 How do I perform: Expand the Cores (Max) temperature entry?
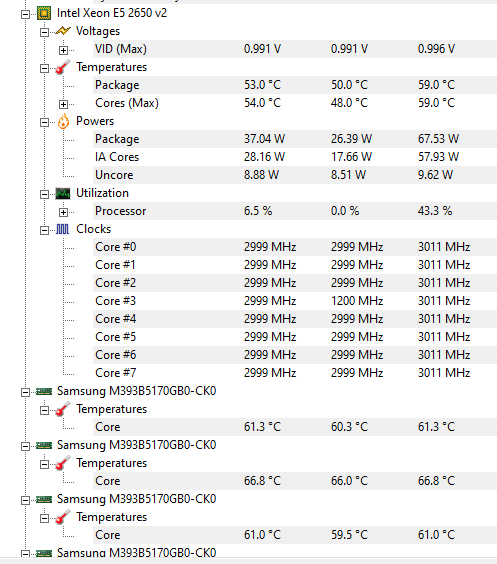(63, 104)
